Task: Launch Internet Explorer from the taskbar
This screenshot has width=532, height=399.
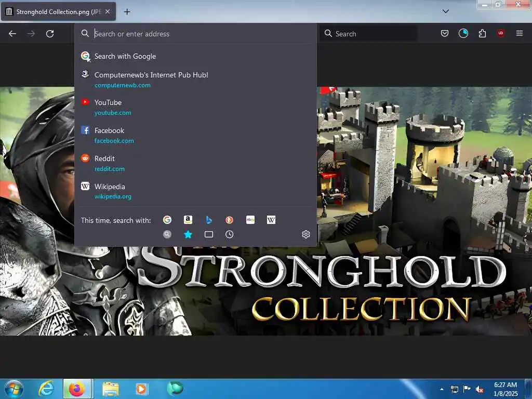Action: tap(46, 389)
